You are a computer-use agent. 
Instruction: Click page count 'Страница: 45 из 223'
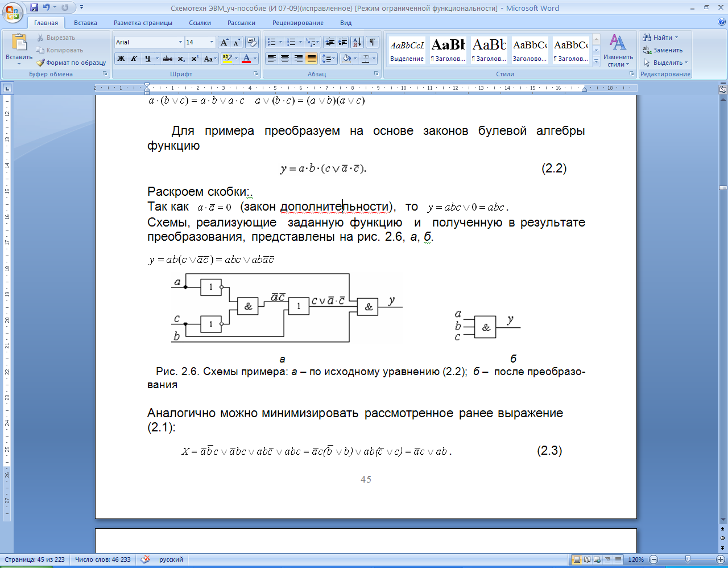point(35,559)
